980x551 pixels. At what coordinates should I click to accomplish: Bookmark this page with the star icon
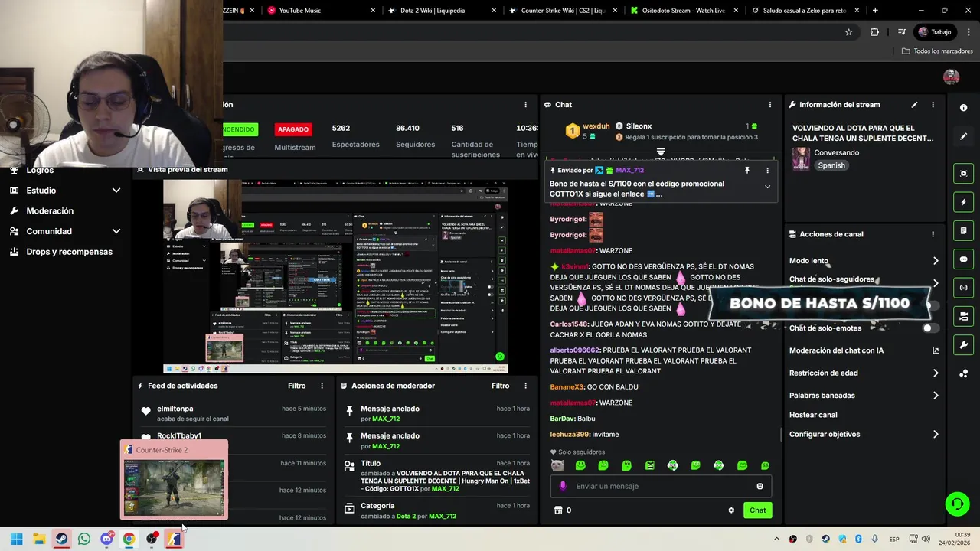coord(848,32)
